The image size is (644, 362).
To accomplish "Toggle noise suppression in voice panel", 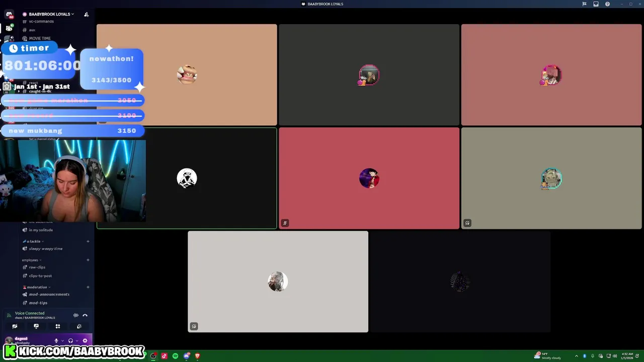I will click(76, 315).
